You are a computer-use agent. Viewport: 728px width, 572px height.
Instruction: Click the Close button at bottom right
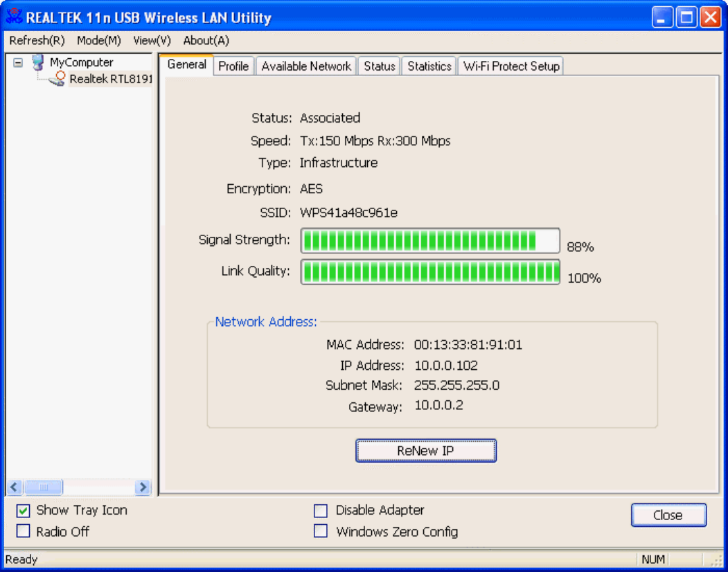coord(668,515)
